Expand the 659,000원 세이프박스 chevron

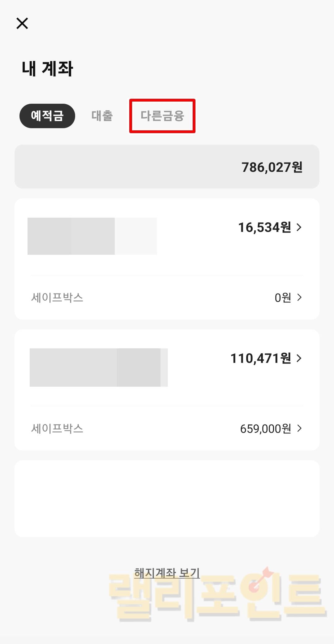[299, 429]
